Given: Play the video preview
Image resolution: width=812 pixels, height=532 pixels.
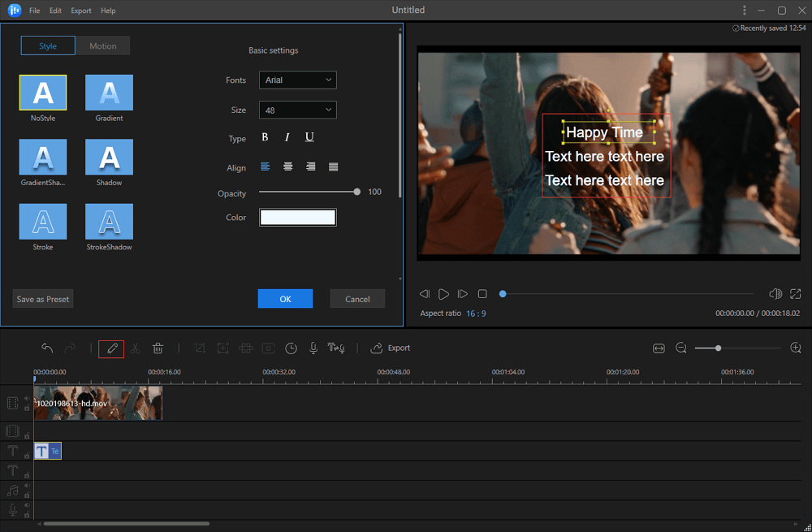Looking at the screenshot, I should tap(443, 294).
